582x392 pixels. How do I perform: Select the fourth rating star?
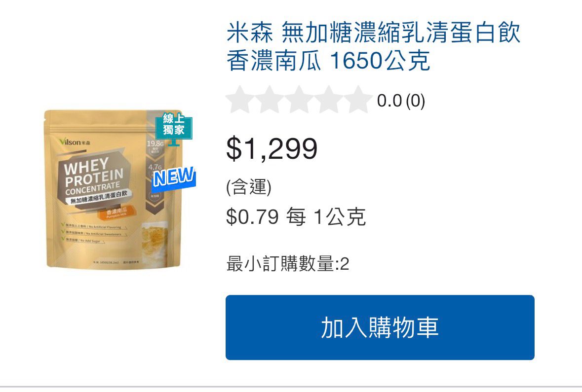[329, 100]
